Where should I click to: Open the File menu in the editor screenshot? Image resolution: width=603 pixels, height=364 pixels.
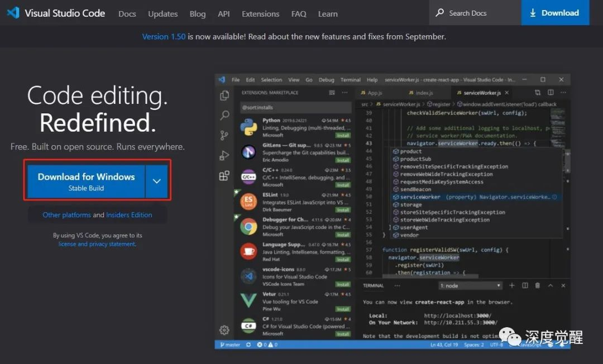click(x=236, y=80)
